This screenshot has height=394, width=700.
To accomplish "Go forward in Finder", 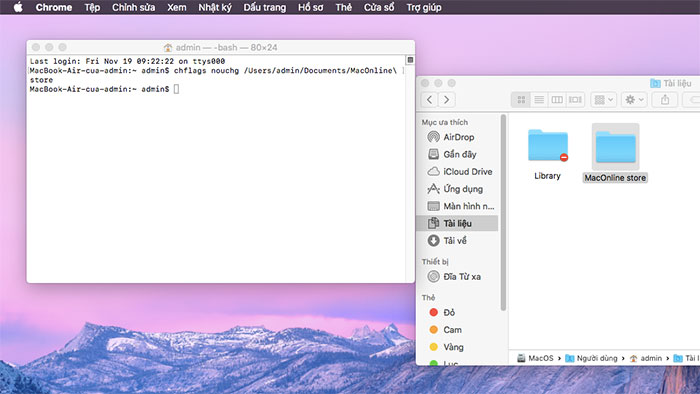I will coord(446,100).
